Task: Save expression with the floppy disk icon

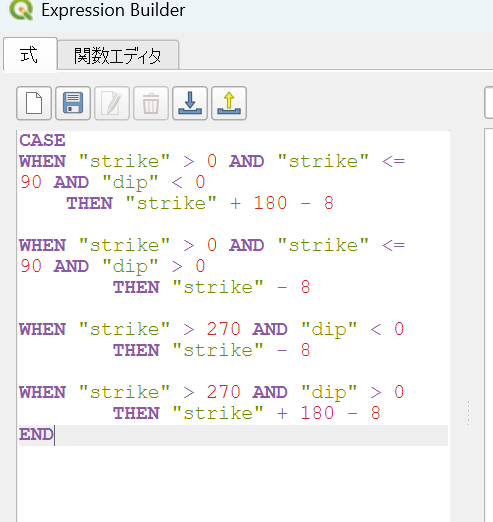Action: click(73, 103)
